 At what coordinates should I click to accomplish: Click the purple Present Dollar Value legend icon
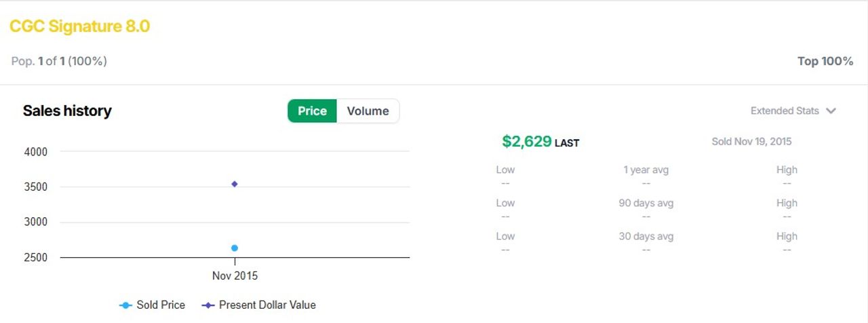208,305
